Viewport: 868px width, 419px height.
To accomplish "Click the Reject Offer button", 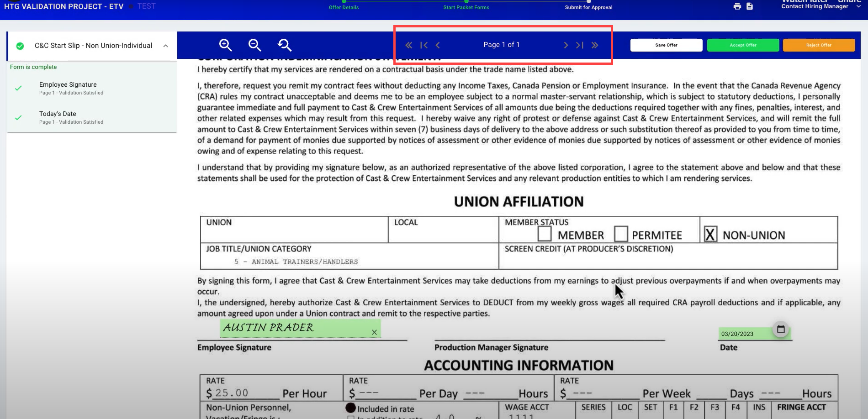I will point(819,45).
